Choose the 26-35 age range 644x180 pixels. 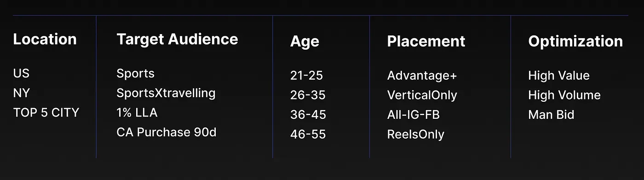(308, 95)
